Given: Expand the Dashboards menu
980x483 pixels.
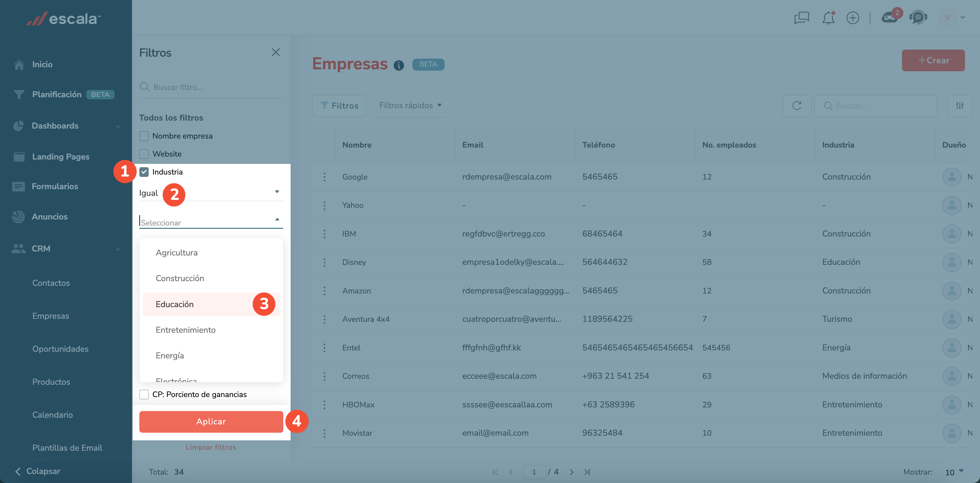Looking at the screenshot, I should pos(118,126).
